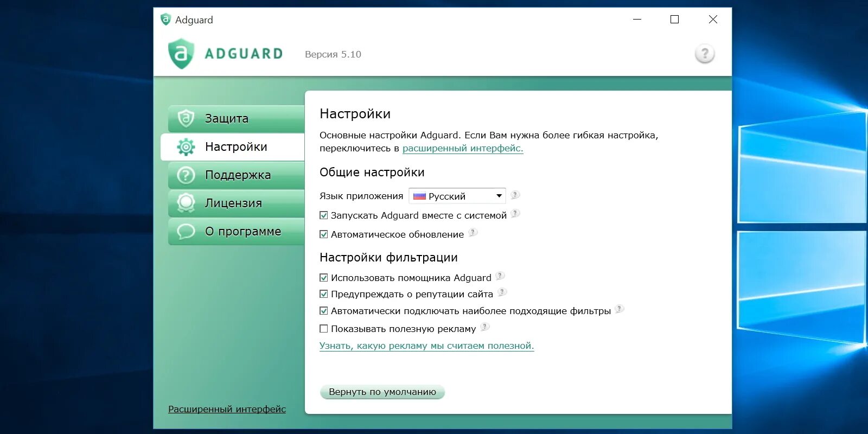This screenshot has height=434, width=868.
Task: Open the Защита section
Action: tap(236, 118)
